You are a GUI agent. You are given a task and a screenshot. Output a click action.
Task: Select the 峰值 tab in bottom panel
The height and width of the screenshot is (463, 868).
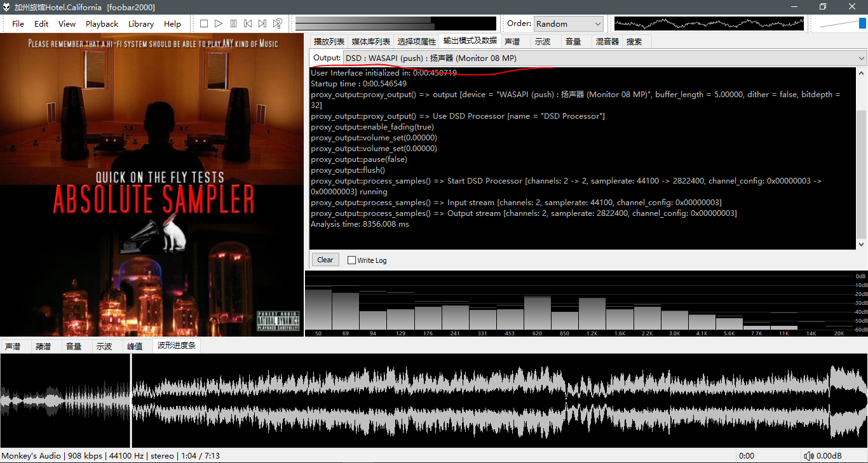[135, 346]
